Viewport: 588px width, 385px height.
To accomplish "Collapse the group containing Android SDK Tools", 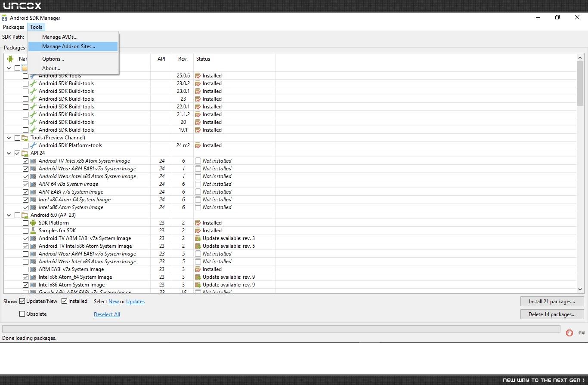I will [9, 68].
